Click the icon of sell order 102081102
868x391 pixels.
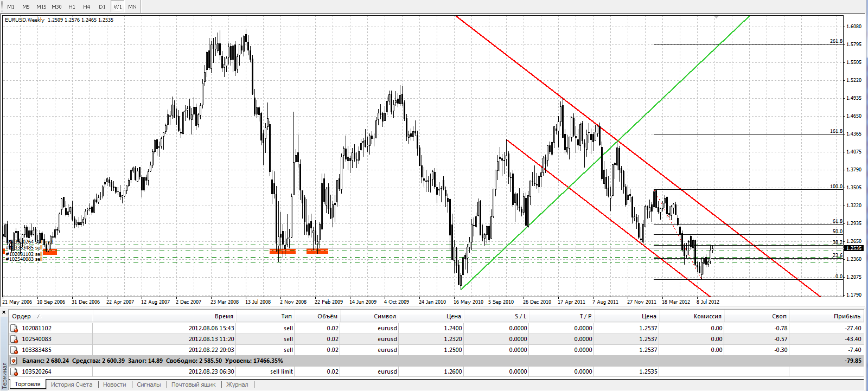pyautogui.click(x=14, y=328)
